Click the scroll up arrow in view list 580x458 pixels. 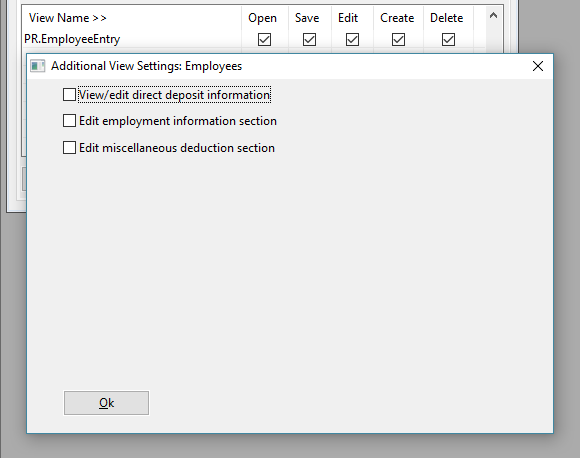[493, 16]
